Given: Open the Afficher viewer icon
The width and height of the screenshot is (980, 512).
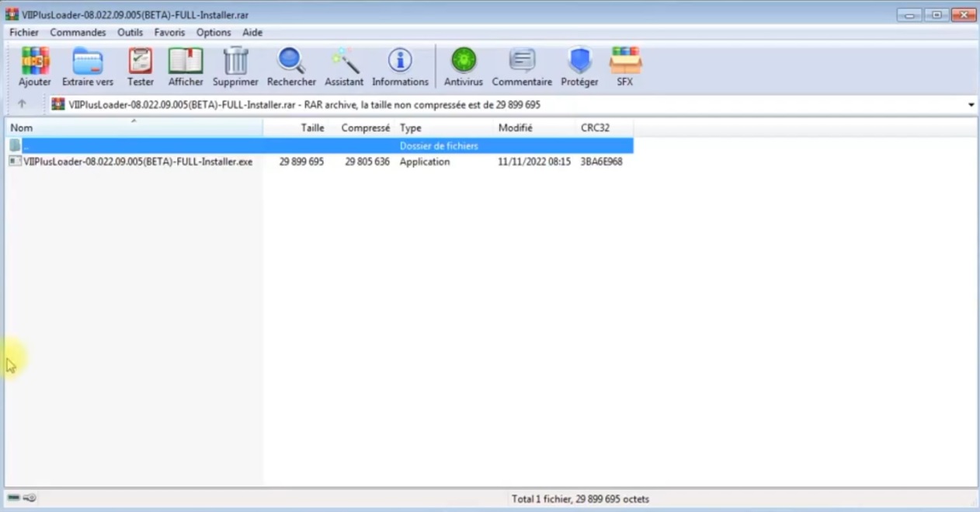Looking at the screenshot, I should point(185,66).
